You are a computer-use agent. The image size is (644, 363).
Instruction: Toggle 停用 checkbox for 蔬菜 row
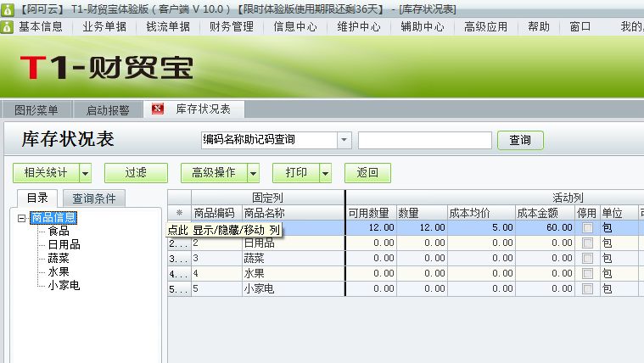pyautogui.click(x=587, y=259)
